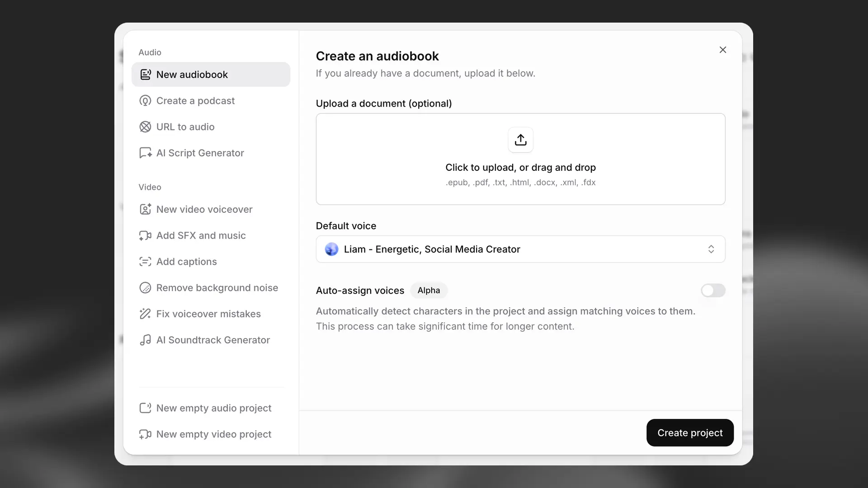
Task: Open the Default voice selector
Action: (520, 249)
